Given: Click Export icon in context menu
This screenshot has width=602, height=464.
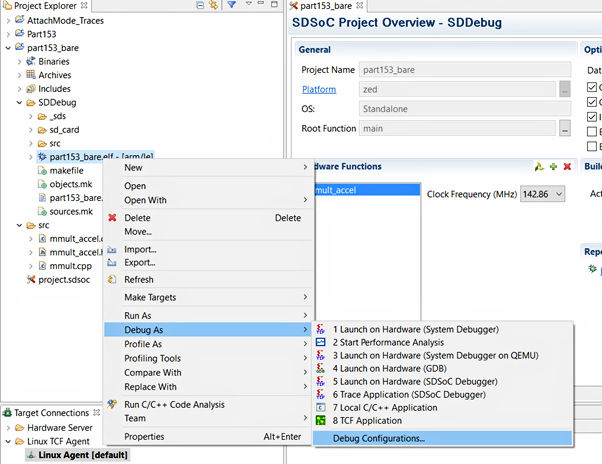Looking at the screenshot, I should pos(112,263).
